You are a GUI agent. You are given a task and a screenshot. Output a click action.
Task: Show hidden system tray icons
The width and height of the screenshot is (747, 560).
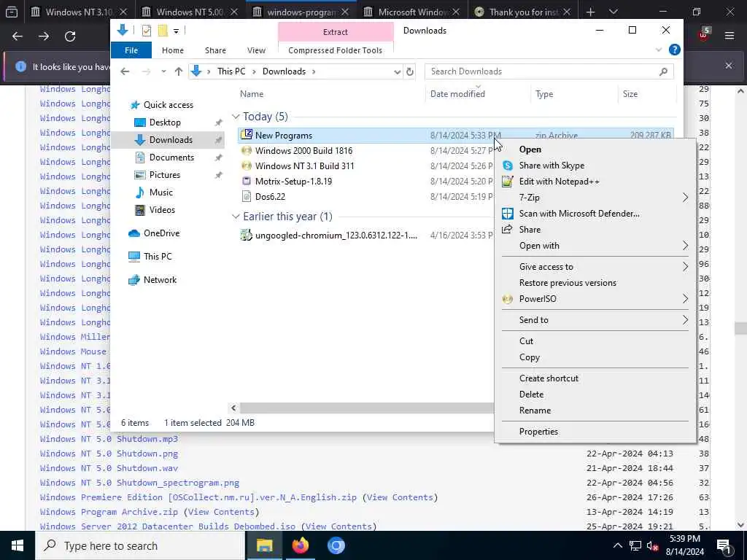617,545
